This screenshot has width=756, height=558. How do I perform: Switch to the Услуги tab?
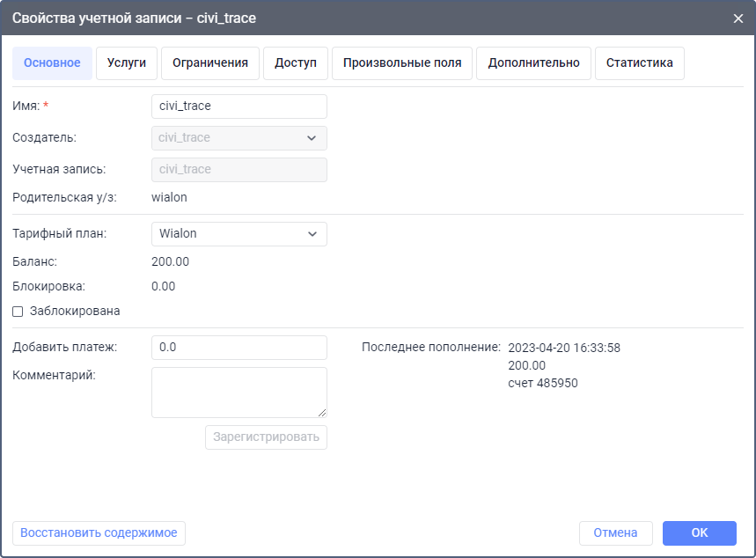127,63
